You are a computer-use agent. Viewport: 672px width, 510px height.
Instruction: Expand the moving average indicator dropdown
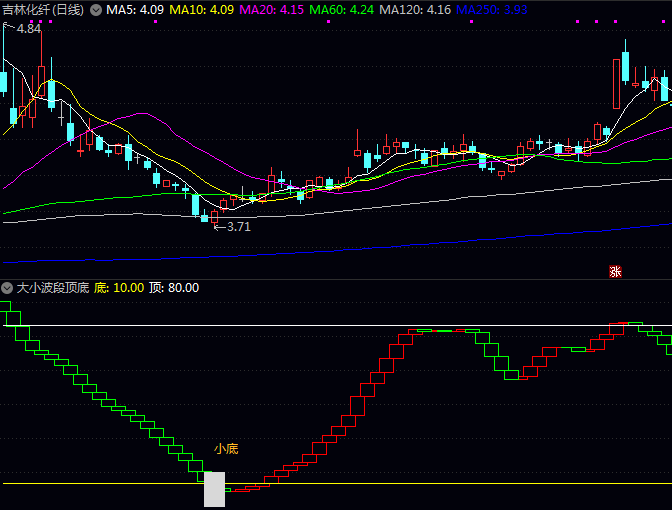point(96,10)
